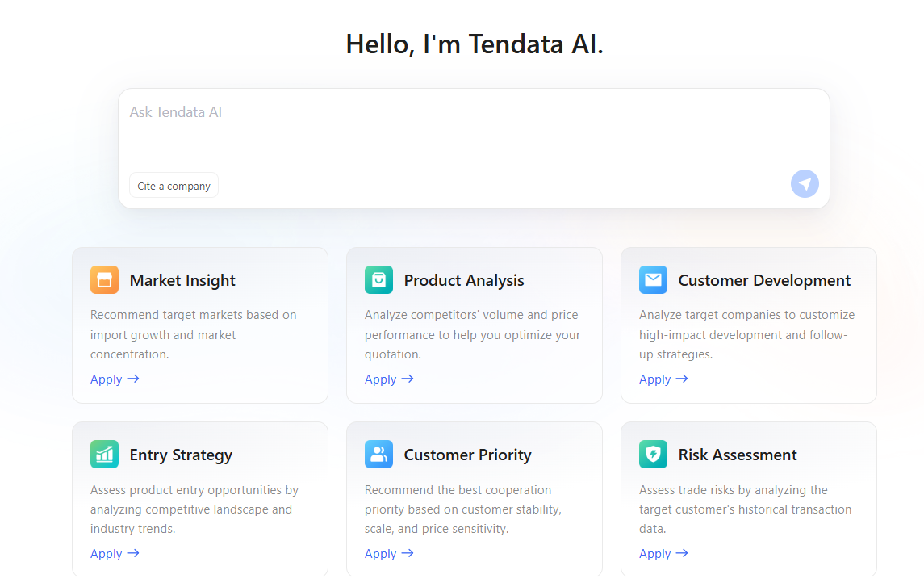The width and height of the screenshot is (924, 587).
Task: Click the green Risk Assessment shield icon
Action: (x=653, y=455)
